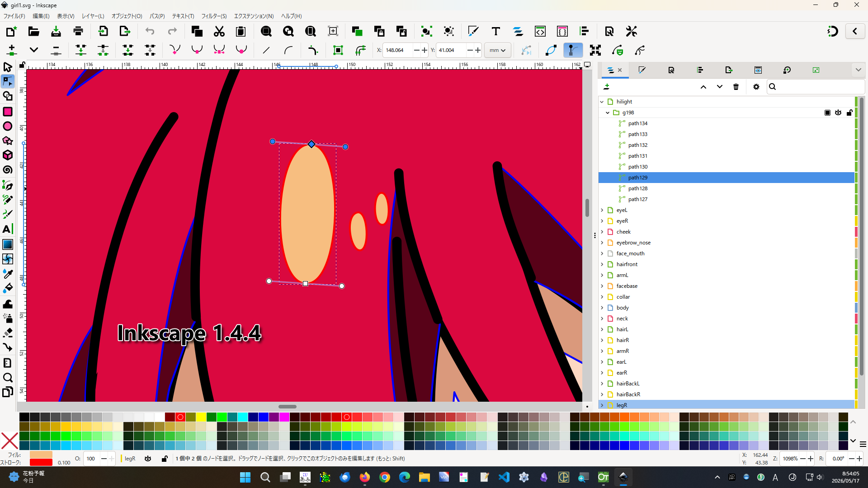Screen dimensions: 868x488
Task: Move layer up arrow button
Action: click(x=703, y=87)
